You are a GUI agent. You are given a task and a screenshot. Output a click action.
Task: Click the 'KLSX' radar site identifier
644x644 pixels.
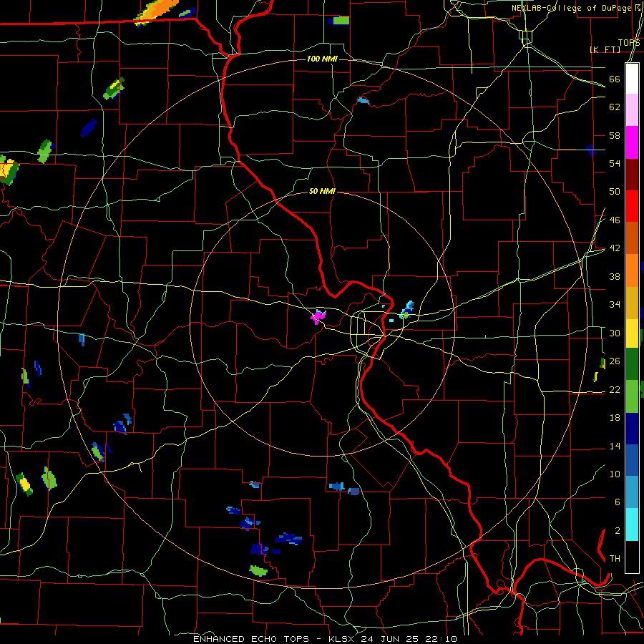[x=341, y=639]
